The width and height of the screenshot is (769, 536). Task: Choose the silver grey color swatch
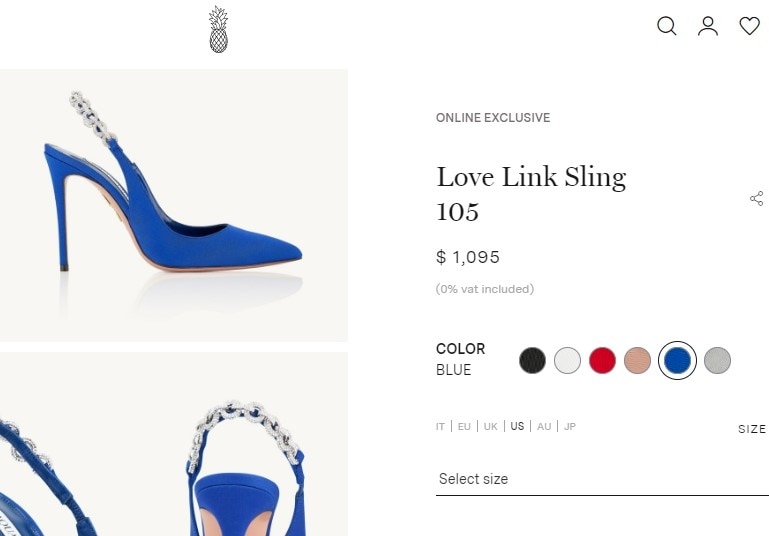pos(717,360)
